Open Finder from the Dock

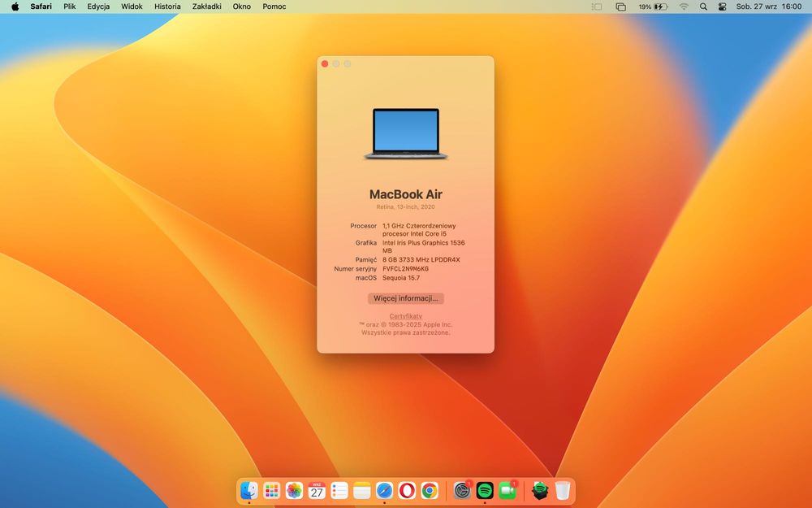(x=249, y=490)
